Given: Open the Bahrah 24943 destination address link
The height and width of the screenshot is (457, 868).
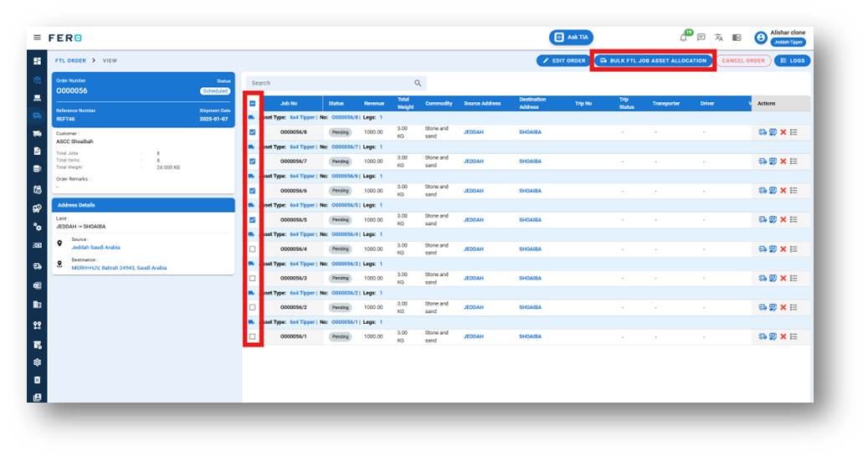Looking at the screenshot, I should pos(119,268).
